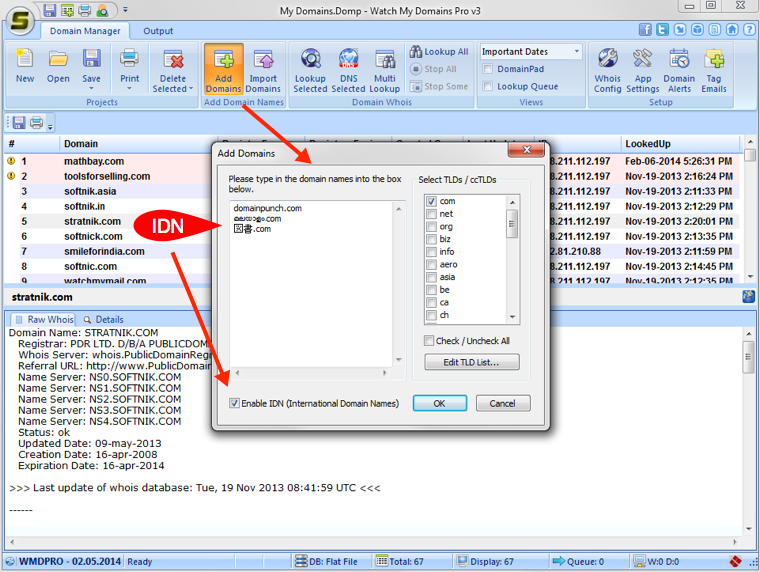Click Stop Some button

439,86
